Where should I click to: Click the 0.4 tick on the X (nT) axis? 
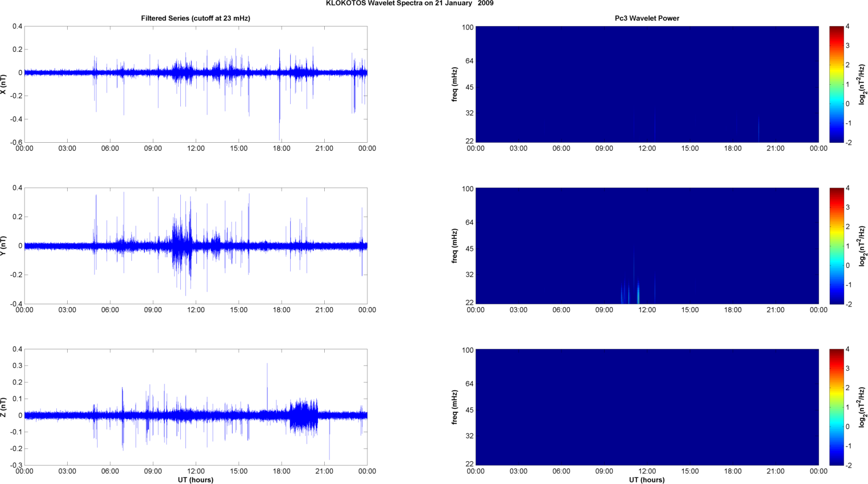coord(17,26)
